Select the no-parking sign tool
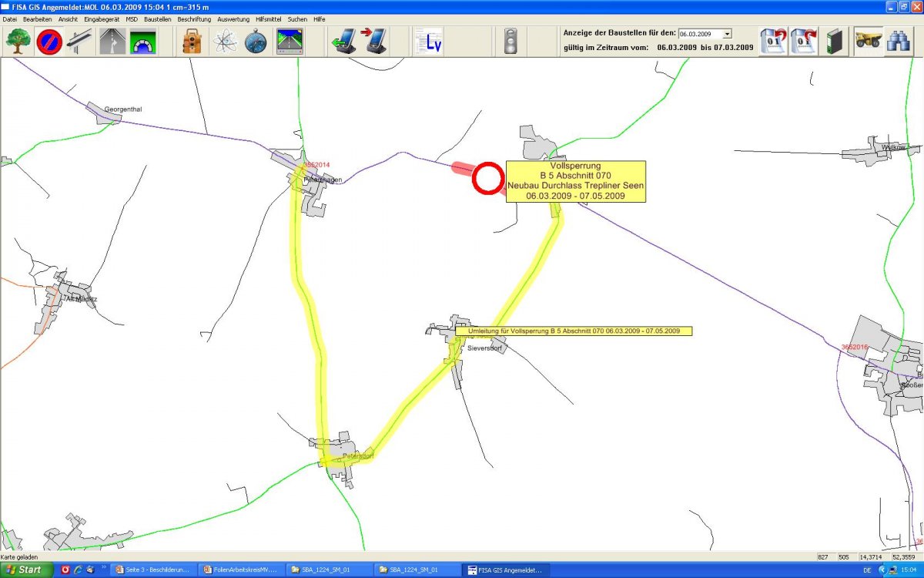The width and height of the screenshot is (924, 578). pos(49,41)
